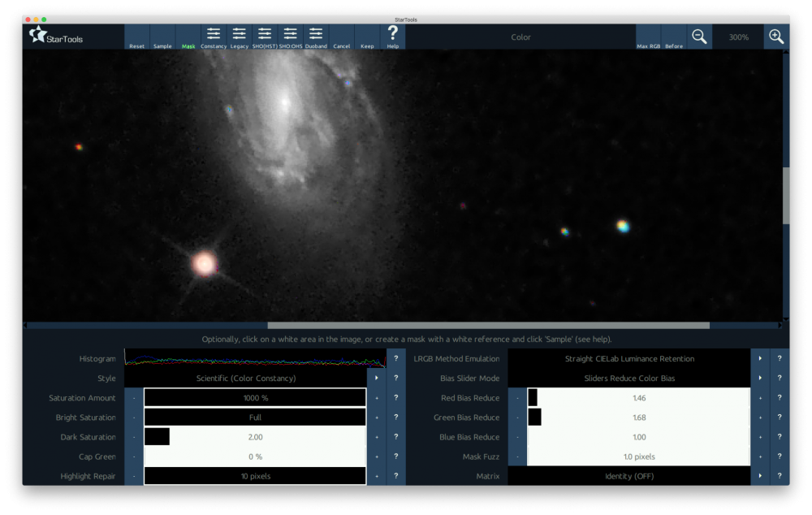812x515 pixels.
Task: Click the Green Bias Reduce 1.68 slider
Action: click(639, 418)
